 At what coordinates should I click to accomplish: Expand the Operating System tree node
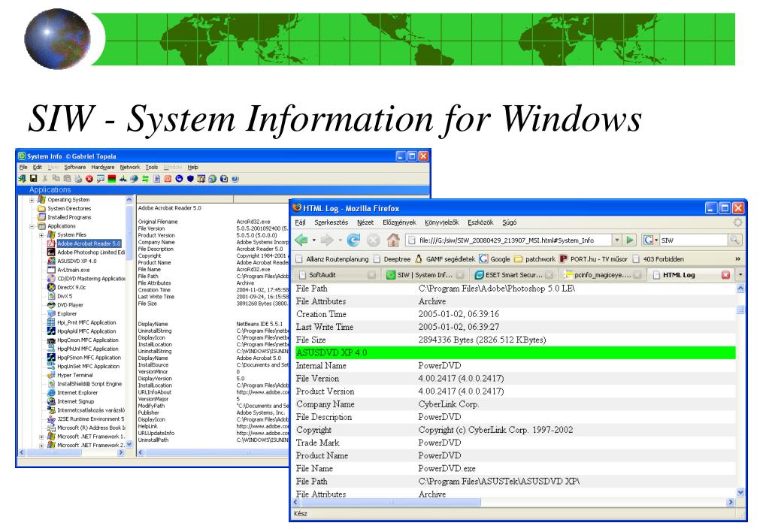(32, 200)
